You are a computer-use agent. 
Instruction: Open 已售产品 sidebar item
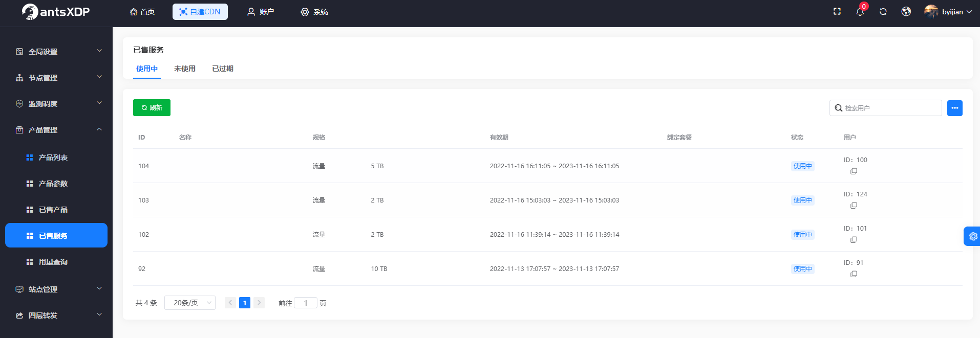point(56,209)
